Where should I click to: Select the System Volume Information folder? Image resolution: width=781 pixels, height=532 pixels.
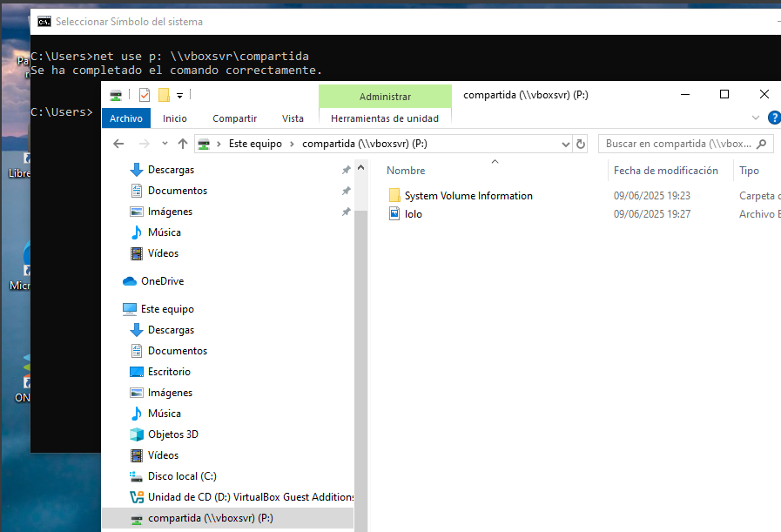[x=468, y=196]
